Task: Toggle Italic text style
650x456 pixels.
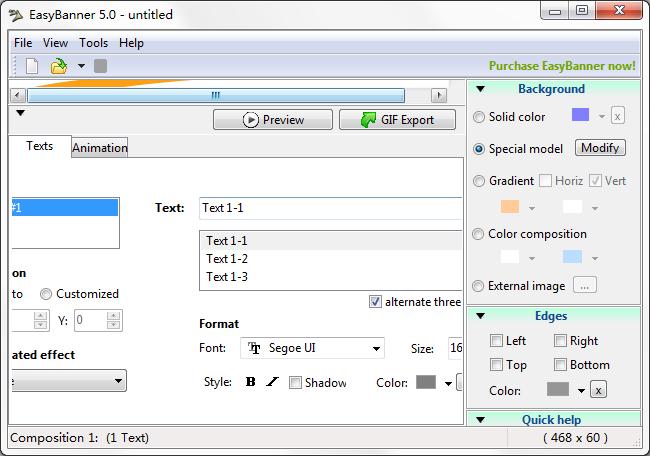Action: [x=272, y=382]
